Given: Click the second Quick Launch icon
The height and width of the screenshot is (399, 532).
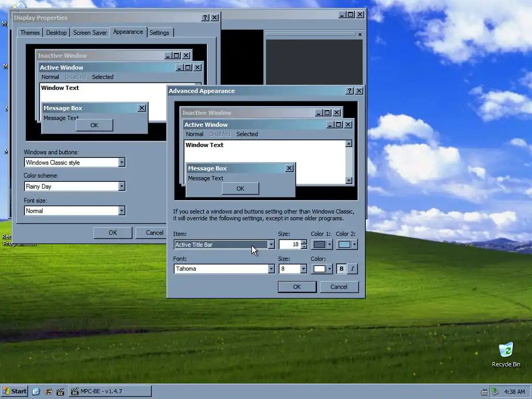Looking at the screenshot, I should click(x=48, y=392).
